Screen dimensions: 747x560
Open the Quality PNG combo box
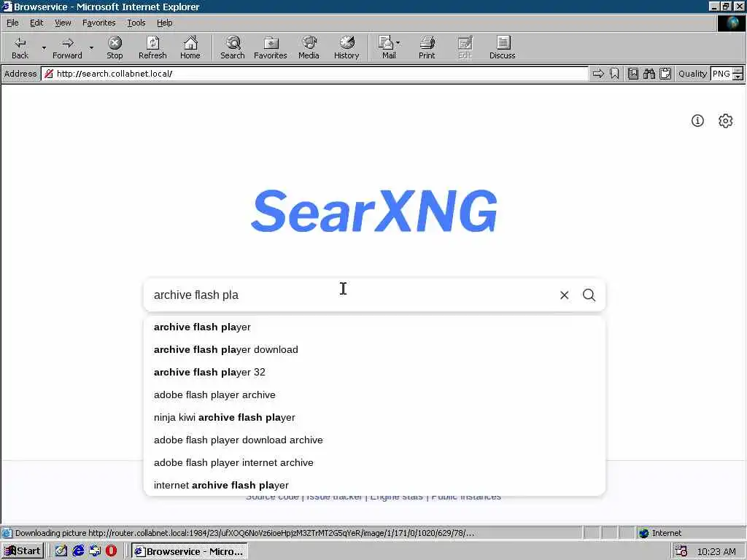tap(722, 74)
